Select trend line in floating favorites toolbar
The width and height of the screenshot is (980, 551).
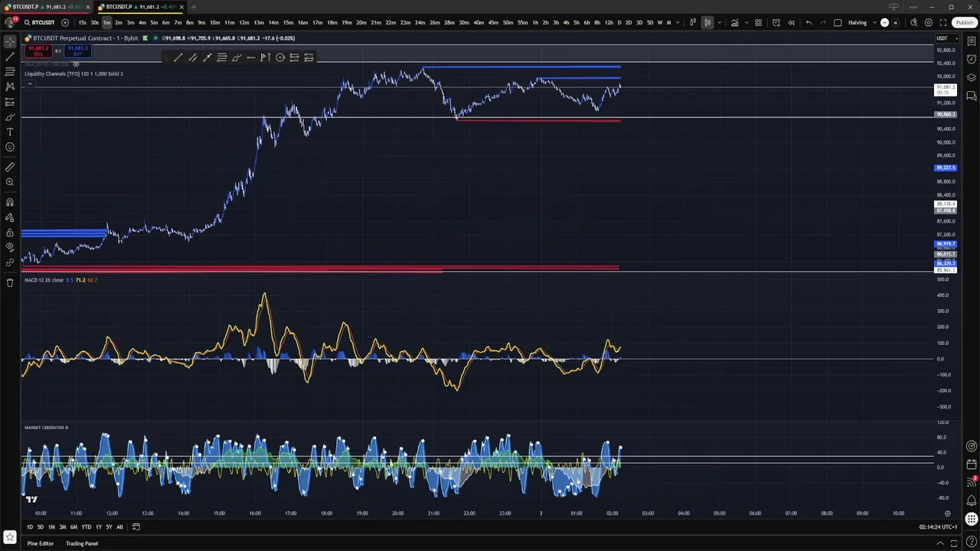pos(178,57)
